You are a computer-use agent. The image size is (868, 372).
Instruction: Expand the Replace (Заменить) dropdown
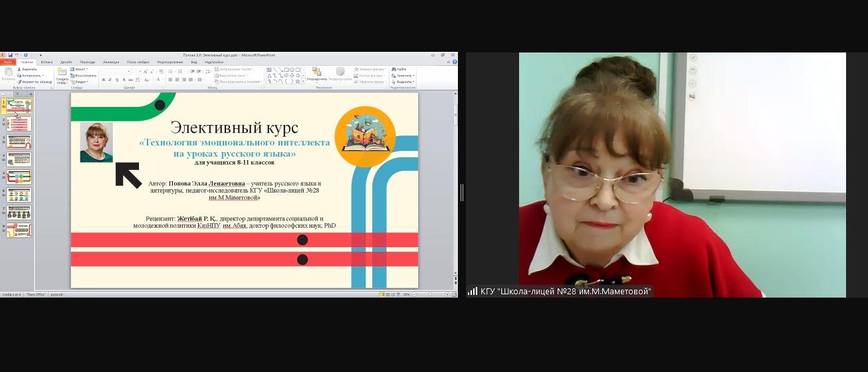point(402,76)
